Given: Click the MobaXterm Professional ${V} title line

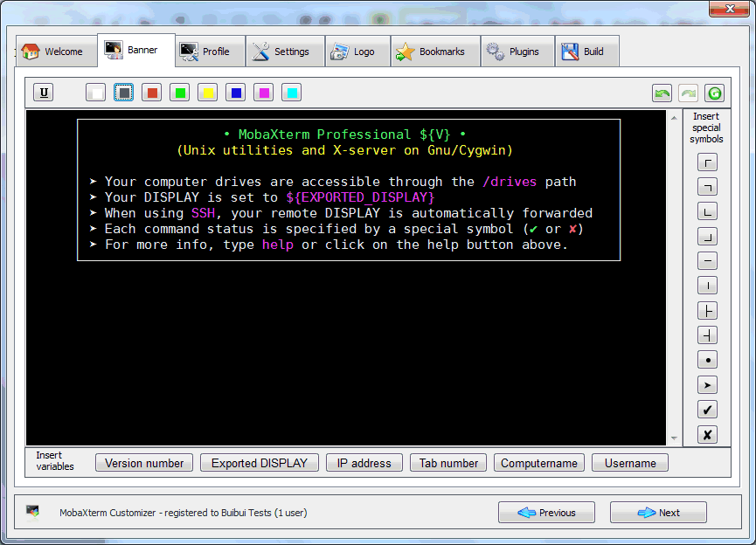Looking at the screenshot, I should [345, 135].
